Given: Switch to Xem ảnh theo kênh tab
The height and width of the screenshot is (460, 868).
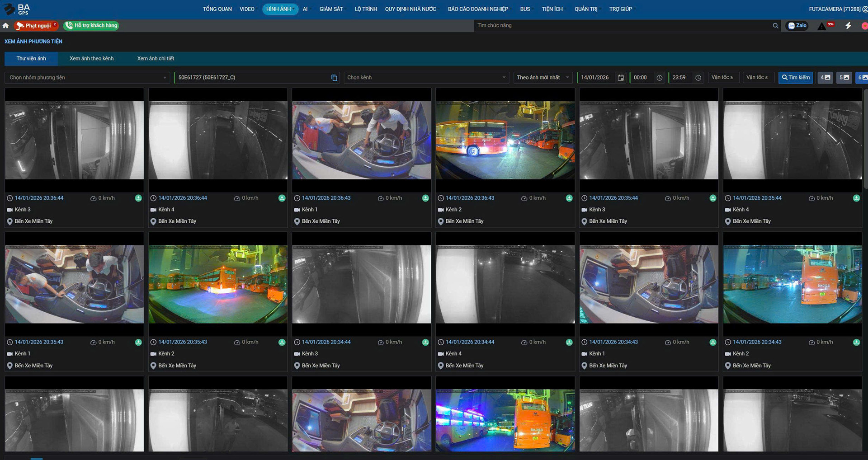Looking at the screenshot, I should [x=91, y=59].
